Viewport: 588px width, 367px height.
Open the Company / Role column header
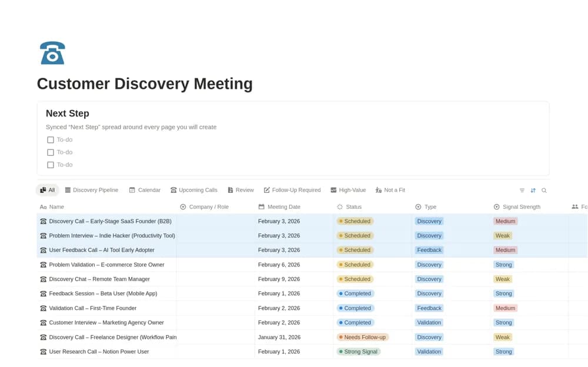205,207
